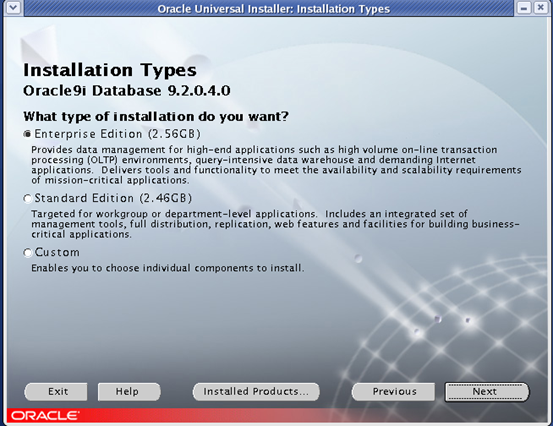
Task: Minimize the Oracle Universal Installer window
Action: point(524,7)
